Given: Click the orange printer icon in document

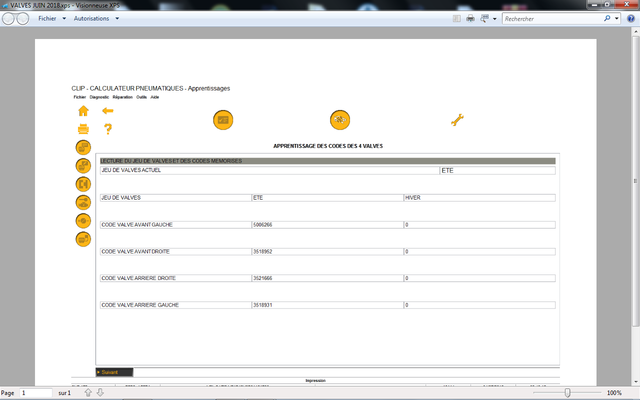Looking at the screenshot, I should [83, 129].
